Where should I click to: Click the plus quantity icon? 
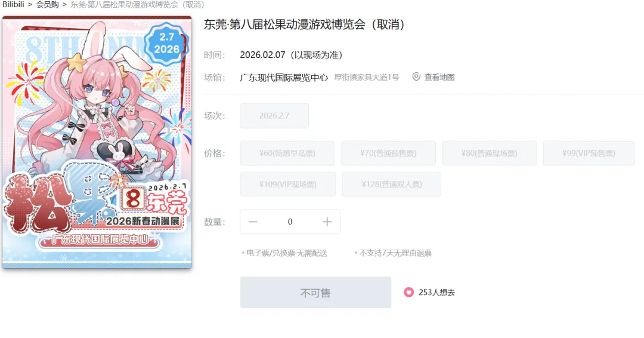coord(327,222)
